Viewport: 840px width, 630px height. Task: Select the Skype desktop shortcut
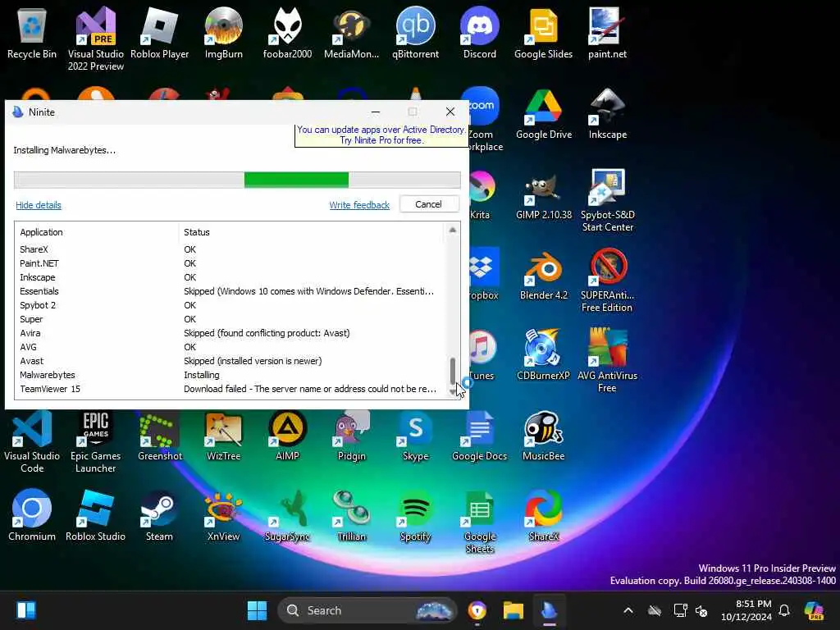[x=415, y=436]
